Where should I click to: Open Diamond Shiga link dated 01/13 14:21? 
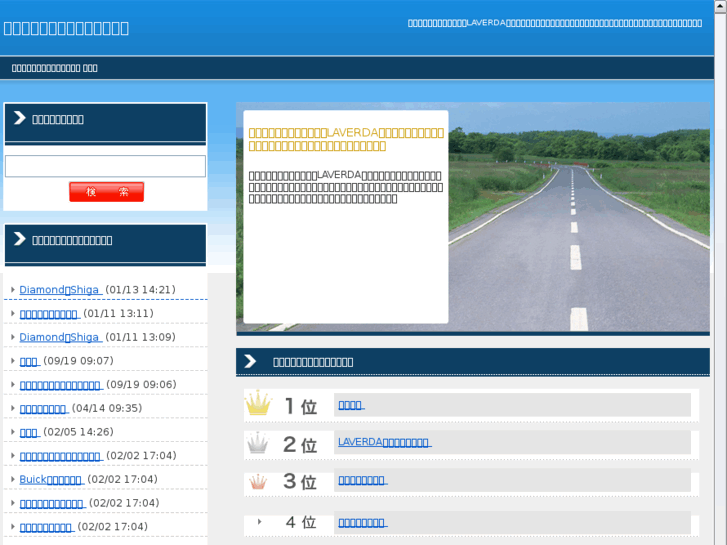[x=60, y=290]
